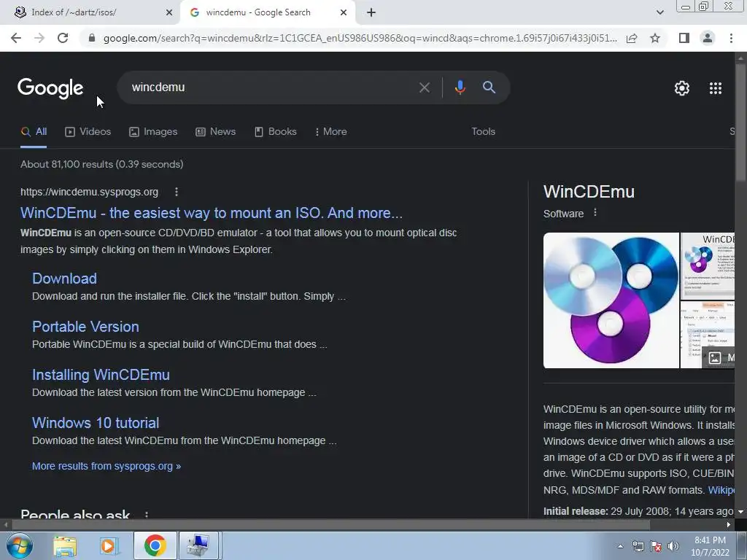Reload the current Google search page

coord(63,38)
